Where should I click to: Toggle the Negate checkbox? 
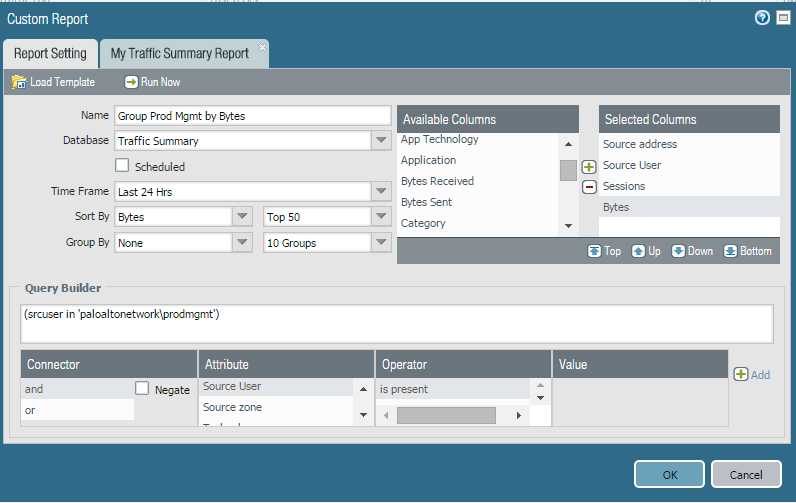point(142,389)
